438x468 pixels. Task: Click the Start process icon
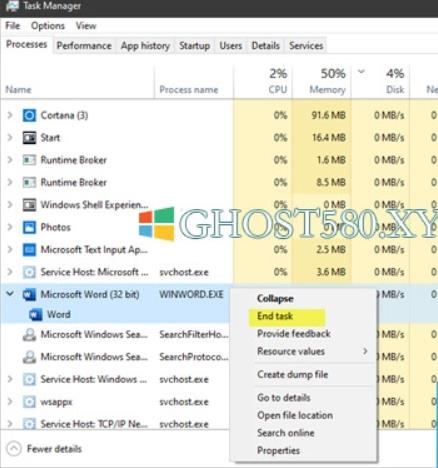pyautogui.click(x=29, y=138)
